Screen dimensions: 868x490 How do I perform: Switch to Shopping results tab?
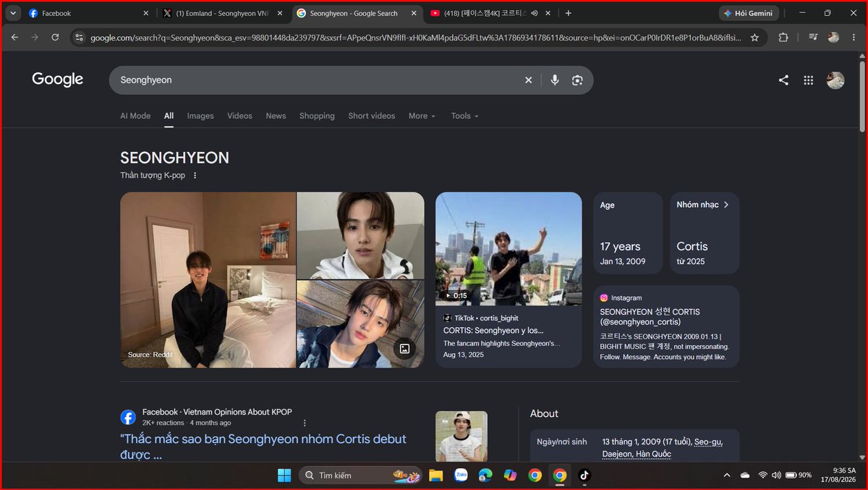[x=317, y=116]
